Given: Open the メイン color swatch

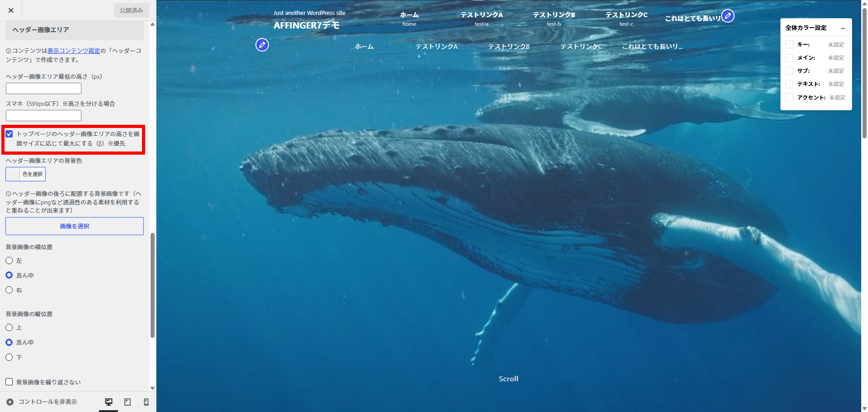Looking at the screenshot, I should coord(789,58).
